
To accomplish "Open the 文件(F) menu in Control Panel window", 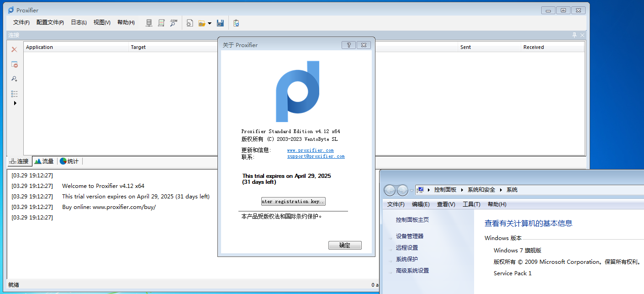I will (396, 204).
